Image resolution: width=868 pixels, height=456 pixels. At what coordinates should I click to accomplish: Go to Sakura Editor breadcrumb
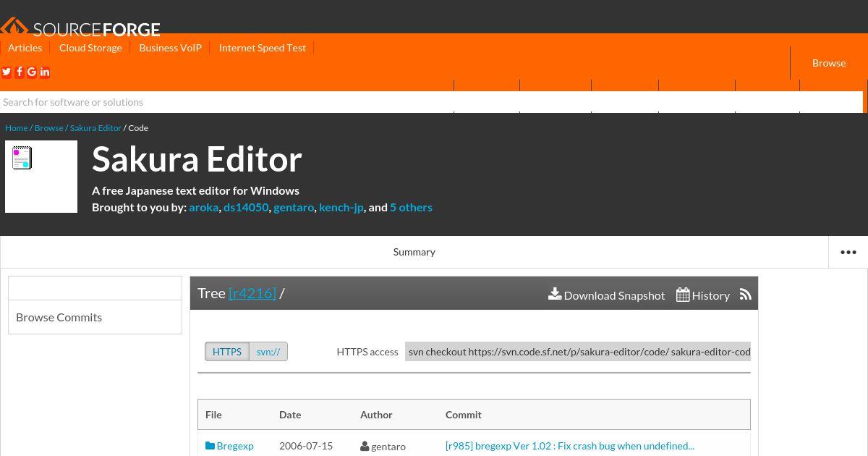tap(95, 127)
